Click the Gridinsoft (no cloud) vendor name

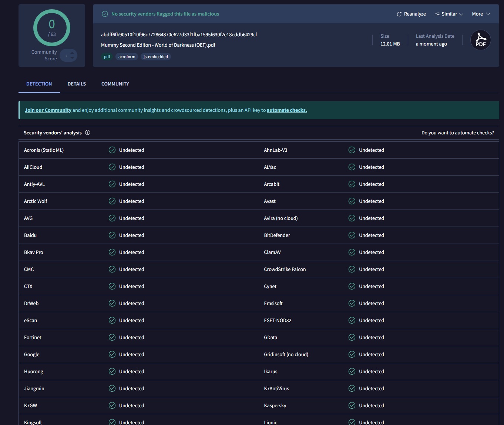coord(286,354)
